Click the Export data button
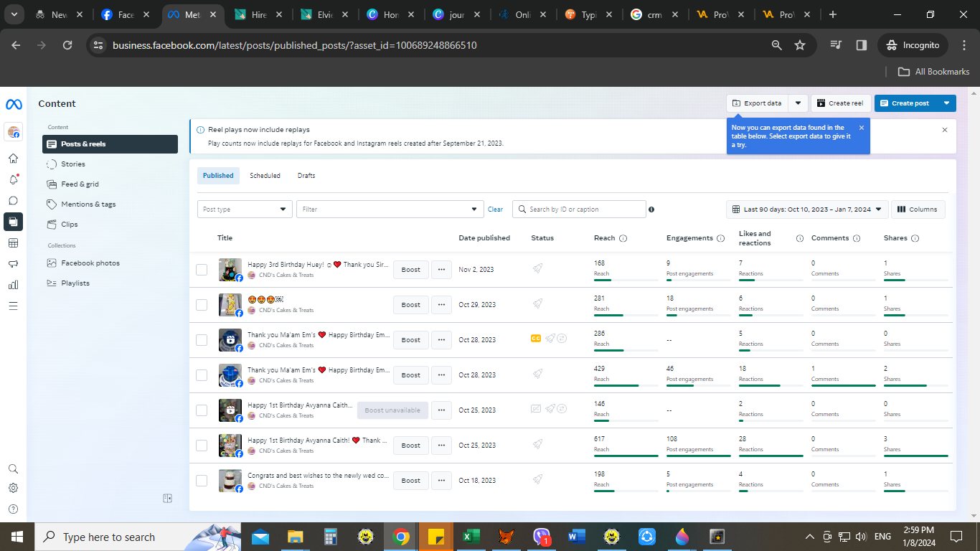The width and height of the screenshot is (980, 551). [x=758, y=103]
